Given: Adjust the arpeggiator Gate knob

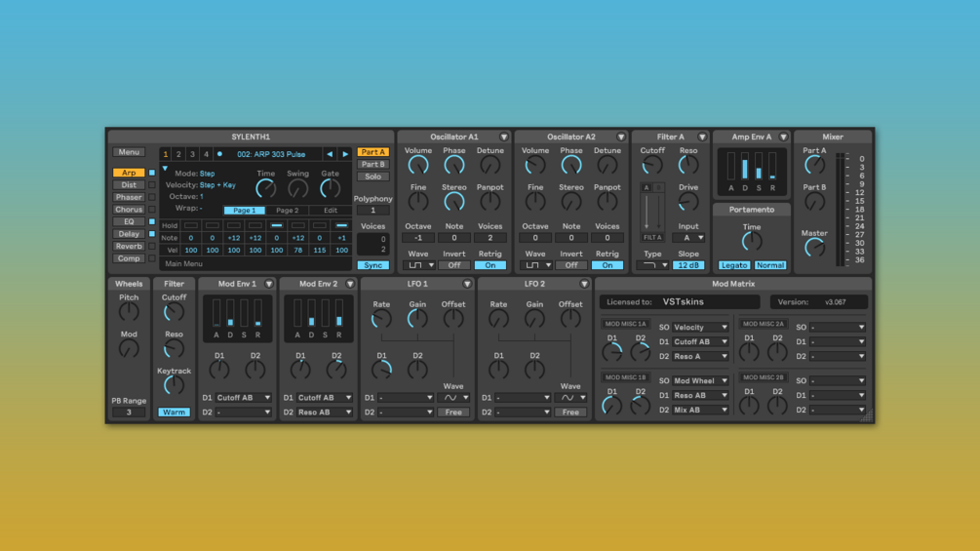Looking at the screenshot, I should click(330, 188).
